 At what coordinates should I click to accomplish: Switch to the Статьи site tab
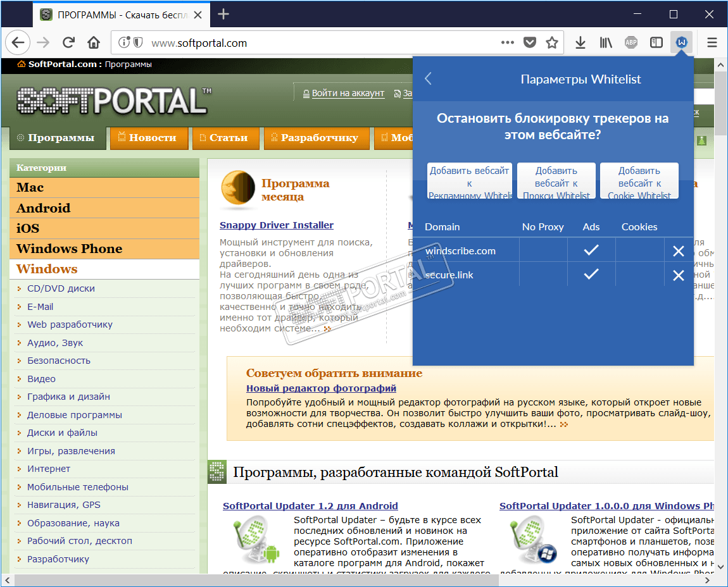coord(225,138)
